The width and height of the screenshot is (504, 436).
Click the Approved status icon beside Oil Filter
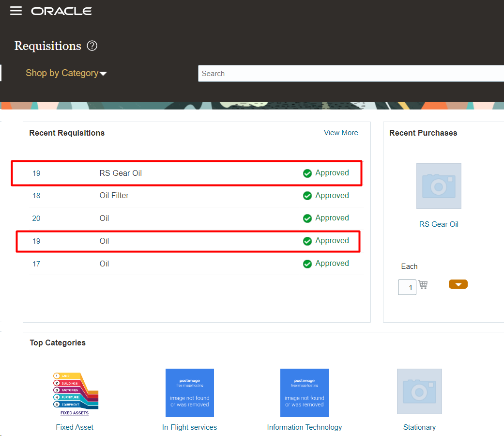click(x=307, y=195)
